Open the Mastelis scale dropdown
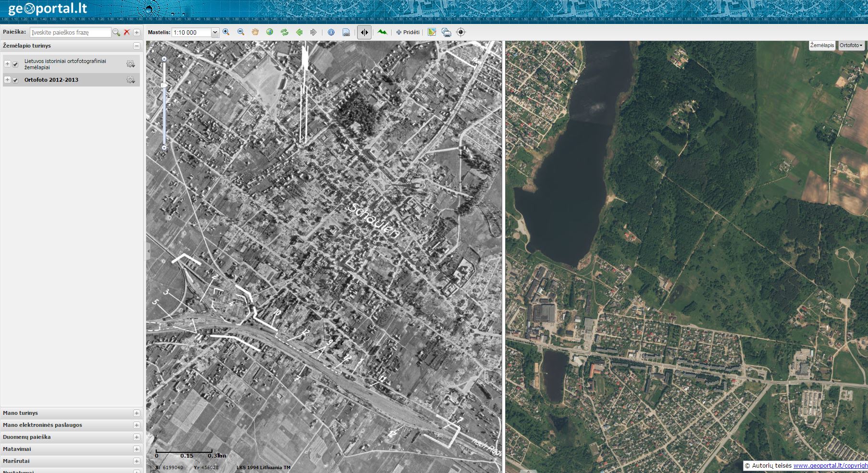868x473 pixels. tap(215, 32)
